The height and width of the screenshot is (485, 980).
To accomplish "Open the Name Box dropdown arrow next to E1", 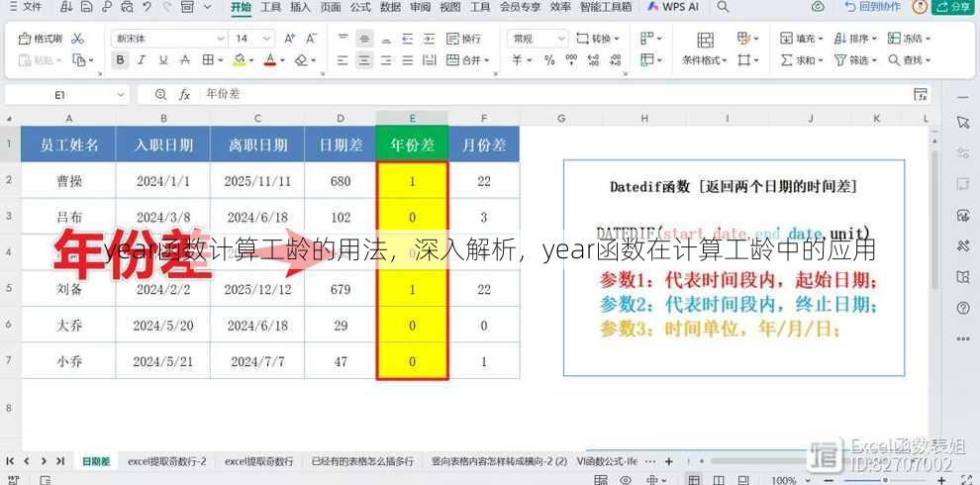I will 121,95.
